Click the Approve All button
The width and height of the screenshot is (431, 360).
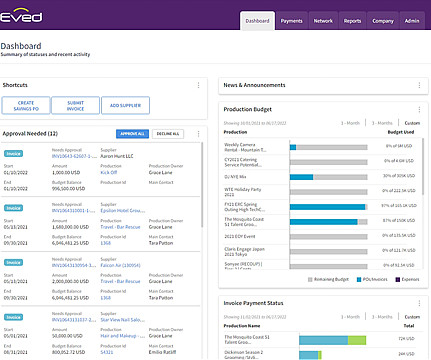[x=132, y=134]
